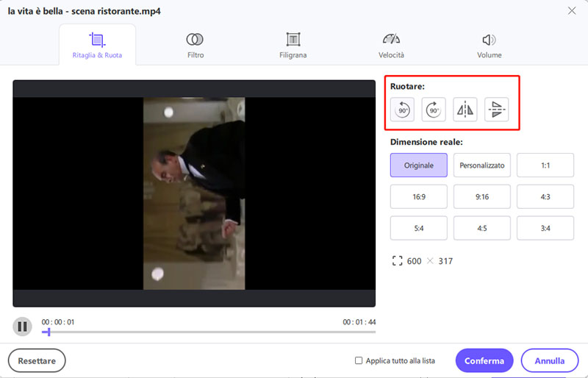Select the 4:5 aspect ratio
This screenshot has width=588, height=378.
pos(482,228)
